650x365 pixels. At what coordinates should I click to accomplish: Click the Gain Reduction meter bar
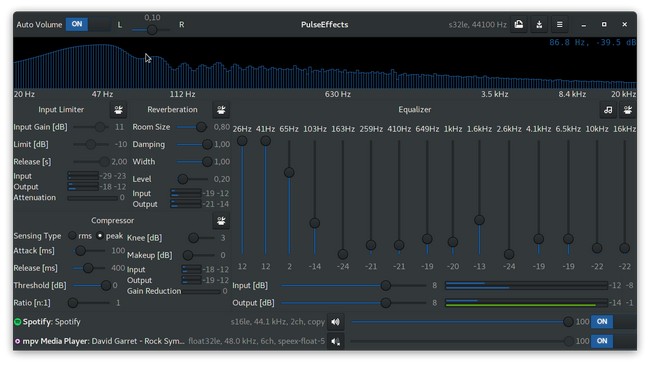201,292
